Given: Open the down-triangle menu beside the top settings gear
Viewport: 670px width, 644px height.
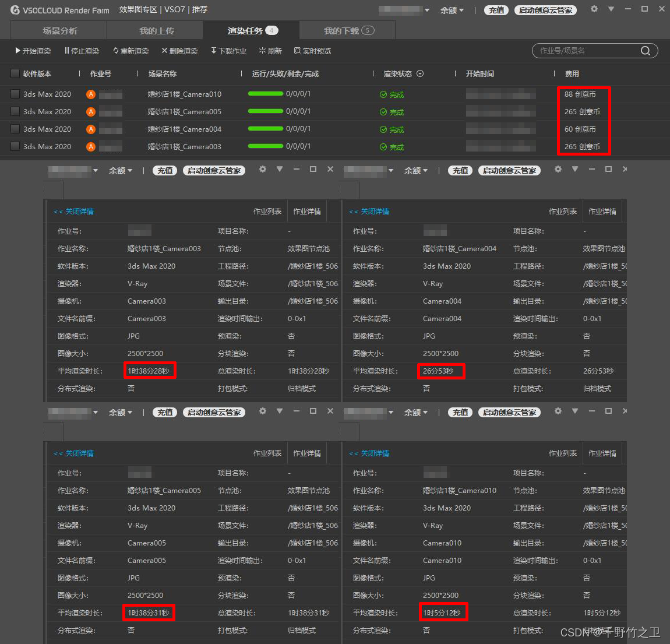Looking at the screenshot, I should click(x=611, y=9).
